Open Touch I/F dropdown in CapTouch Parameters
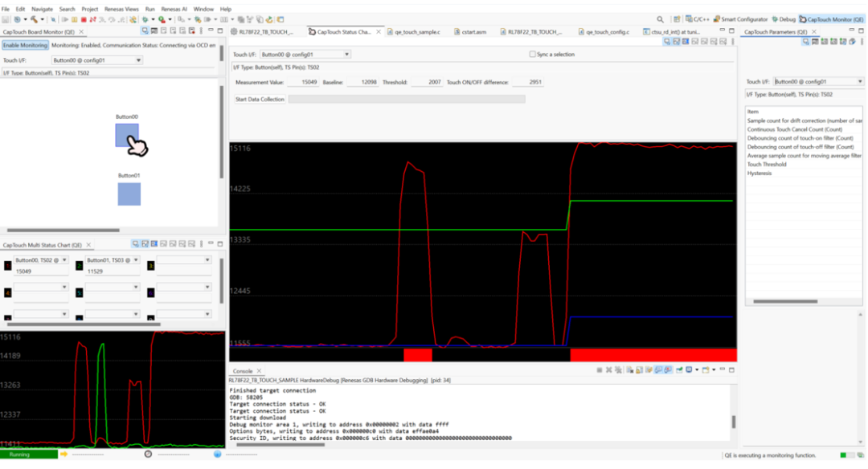The image size is (868, 469). coord(818,82)
